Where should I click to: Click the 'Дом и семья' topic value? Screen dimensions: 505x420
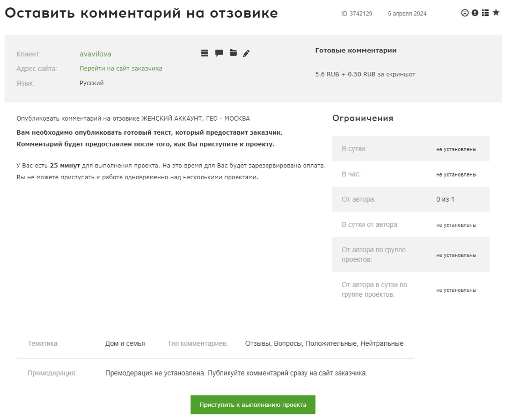[x=125, y=344]
